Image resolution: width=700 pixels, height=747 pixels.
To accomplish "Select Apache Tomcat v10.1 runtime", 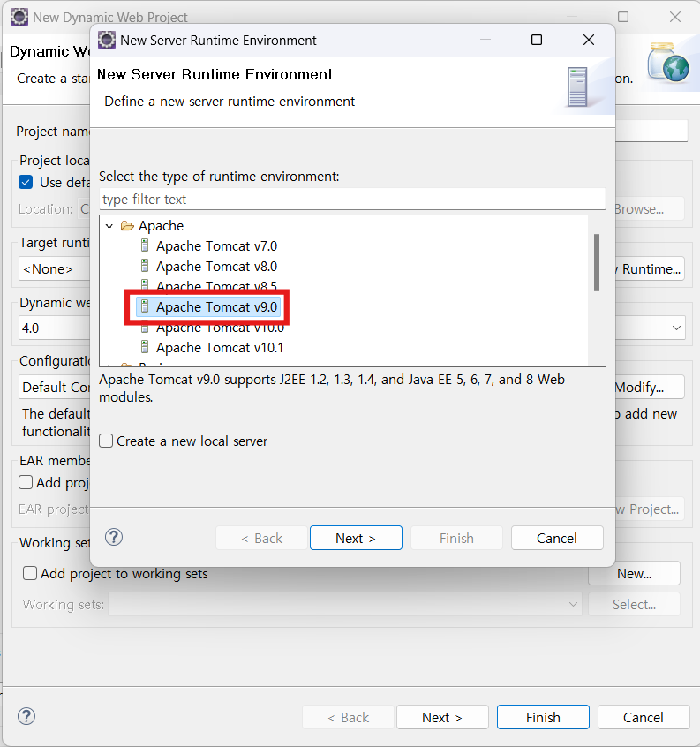I will tap(220, 347).
